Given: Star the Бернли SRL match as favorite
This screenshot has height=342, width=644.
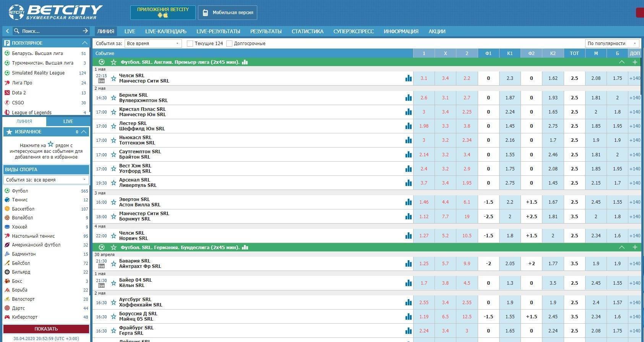Looking at the screenshot, I should (x=114, y=98).
